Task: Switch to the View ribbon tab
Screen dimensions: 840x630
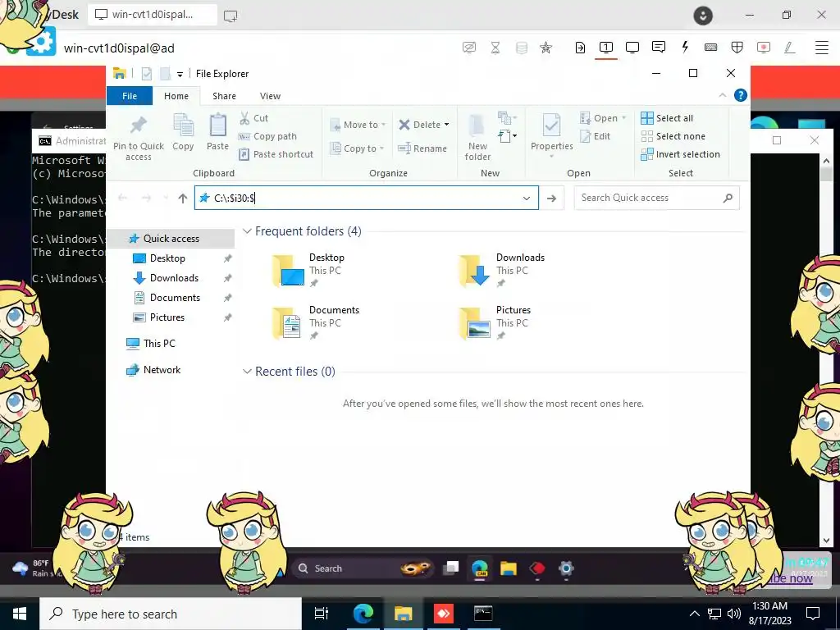Action: pyautogui.click(x=270, y=96)
